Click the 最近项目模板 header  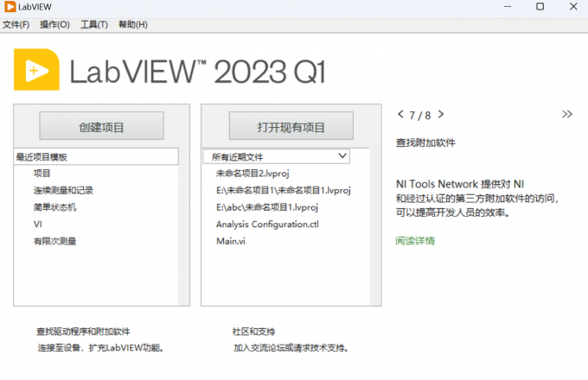(x=96, y=156)
